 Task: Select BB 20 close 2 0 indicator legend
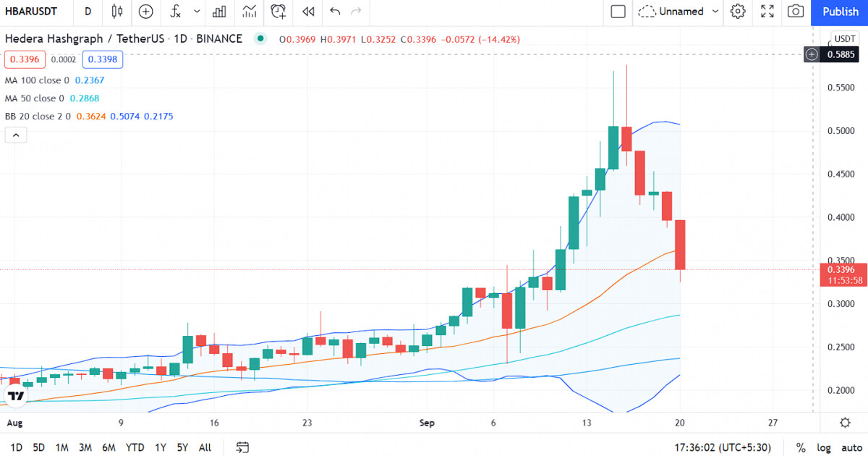[37, 117]
